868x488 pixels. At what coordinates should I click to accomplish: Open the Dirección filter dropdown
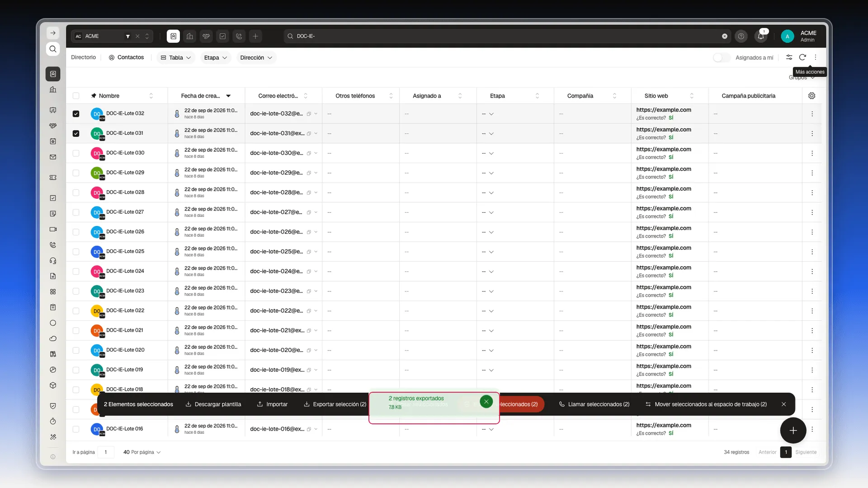tap(256, 57)
